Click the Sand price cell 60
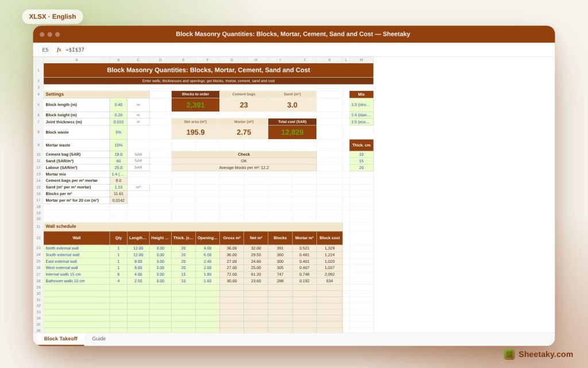Viewport: 588px width, 368px height. coord(118,161)
